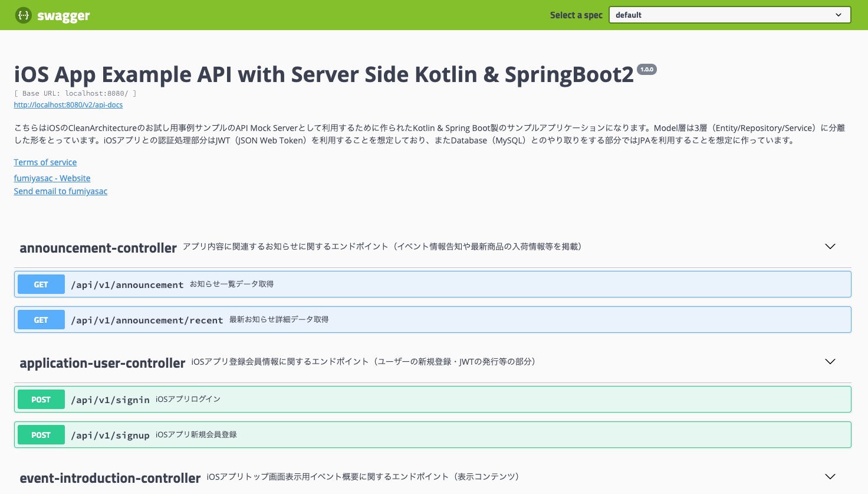
Task: Click the announcement-controller heading
Action: [98, 248]
